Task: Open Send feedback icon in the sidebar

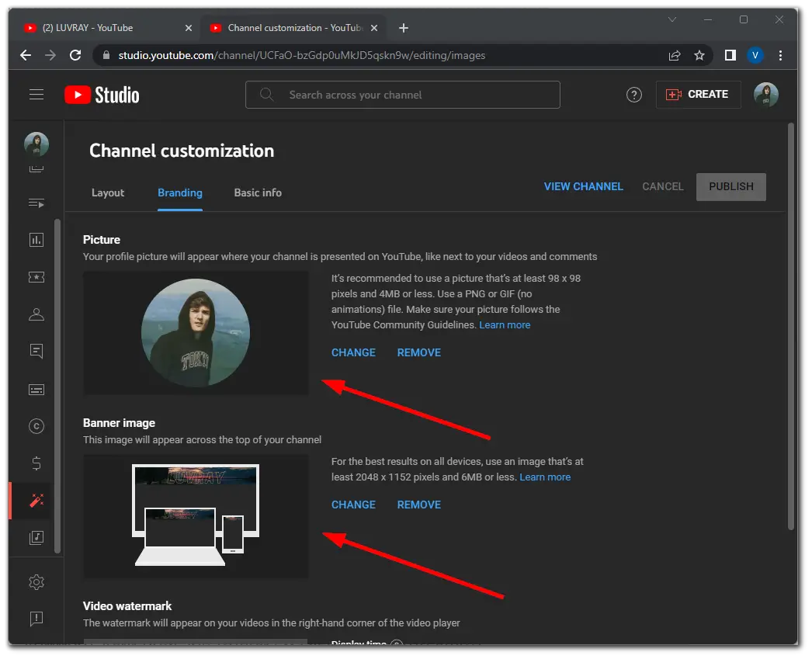Action: point(36,619)
